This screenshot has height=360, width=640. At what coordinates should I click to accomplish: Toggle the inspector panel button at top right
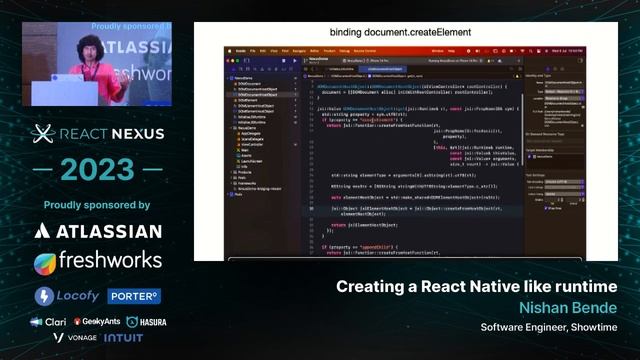[580, 60]
